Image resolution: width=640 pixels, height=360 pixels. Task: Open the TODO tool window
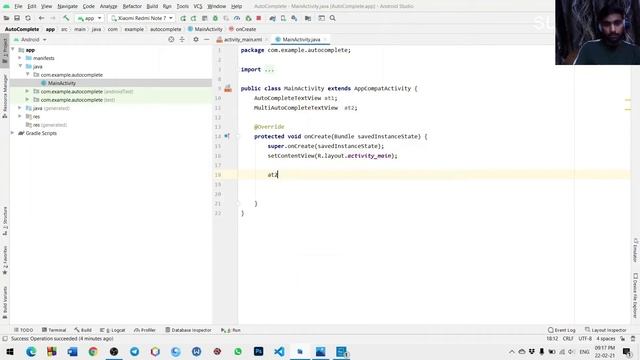tap(24, 330)
